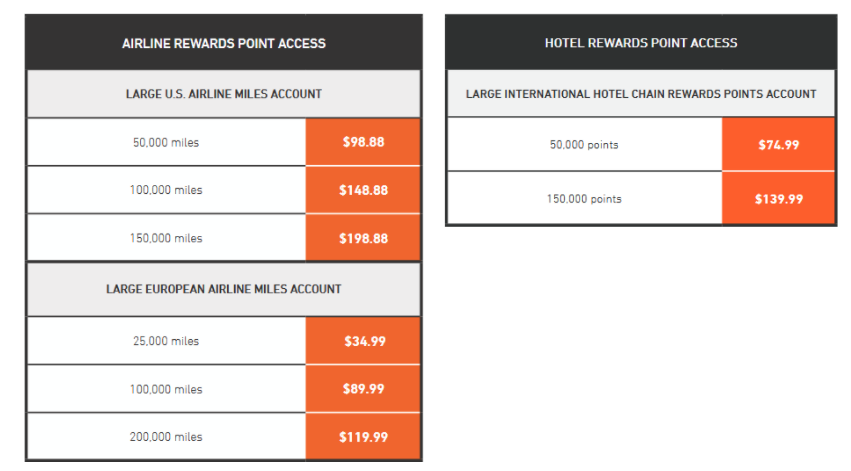Select the $148.88 price for 100,000 miles
Image resolution: width=851 pixels, height=471 pixels.
[x=363, y=190]
